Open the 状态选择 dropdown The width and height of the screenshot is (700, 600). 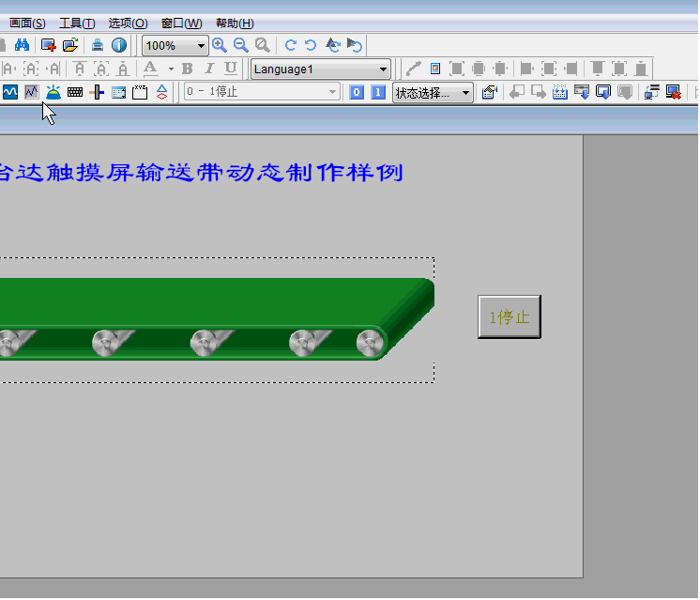tap(433, 93)
